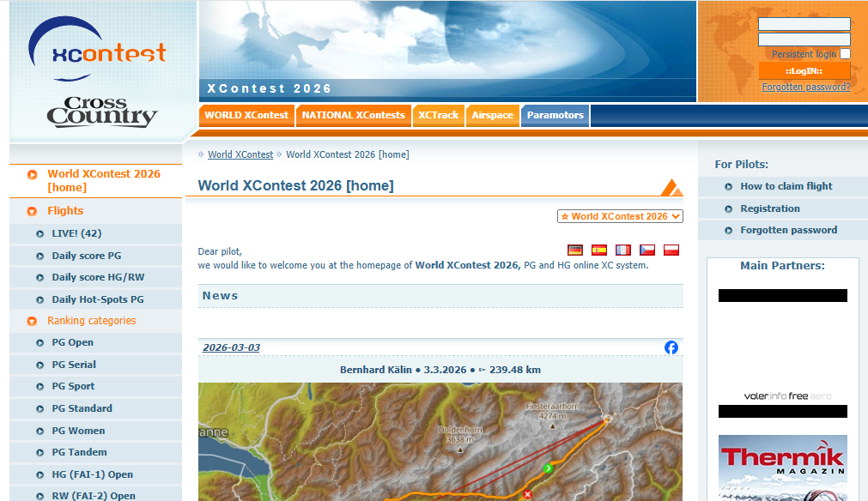
Task: Click the orange triangle beside page heading
Action: pos(671,187)
